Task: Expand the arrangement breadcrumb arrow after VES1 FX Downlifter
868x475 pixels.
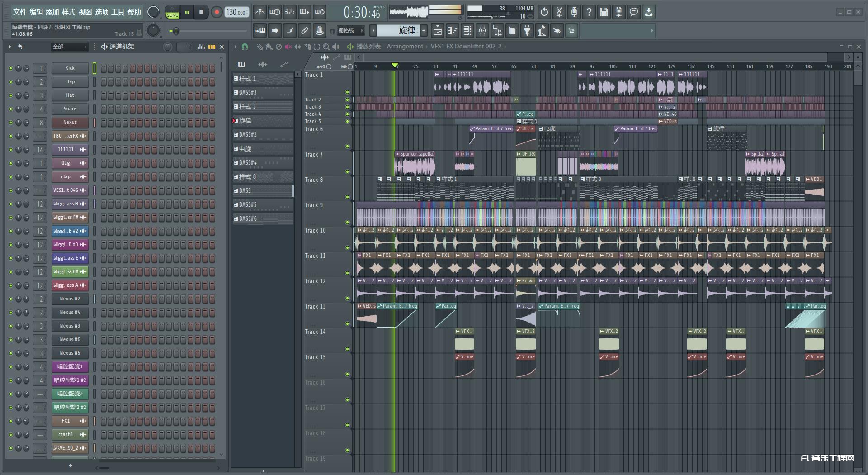Action: tap(505, 47)
